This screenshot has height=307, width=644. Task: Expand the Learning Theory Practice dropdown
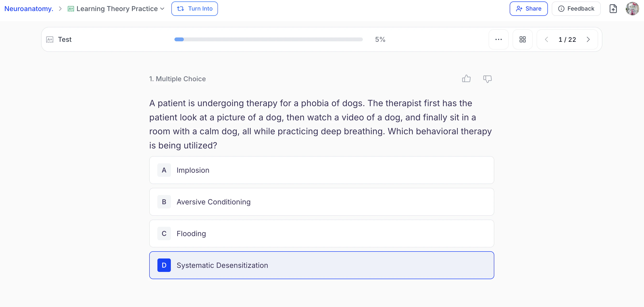coord(162,9)
